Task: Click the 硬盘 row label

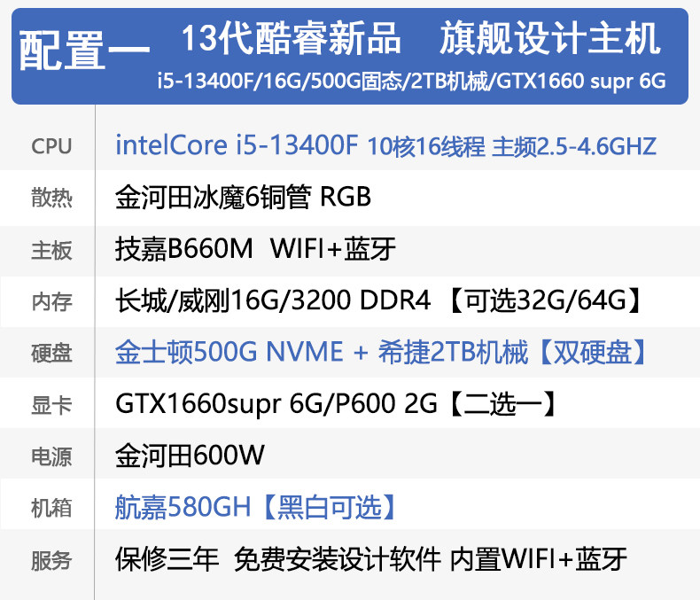Action: (x=51, y=353)
